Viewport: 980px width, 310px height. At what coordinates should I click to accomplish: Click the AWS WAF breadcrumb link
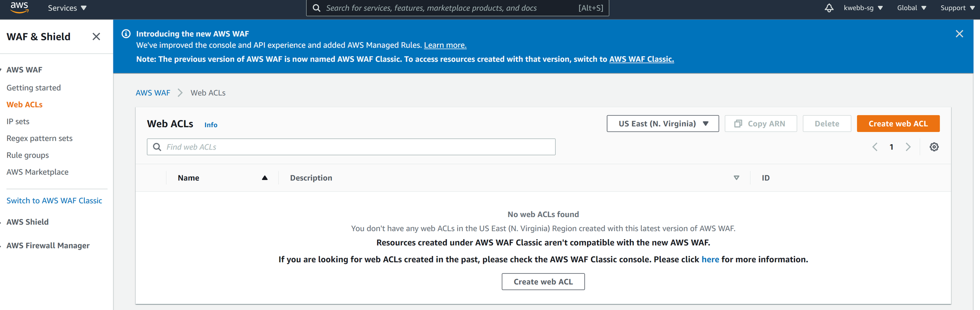[x=153, y=93]
